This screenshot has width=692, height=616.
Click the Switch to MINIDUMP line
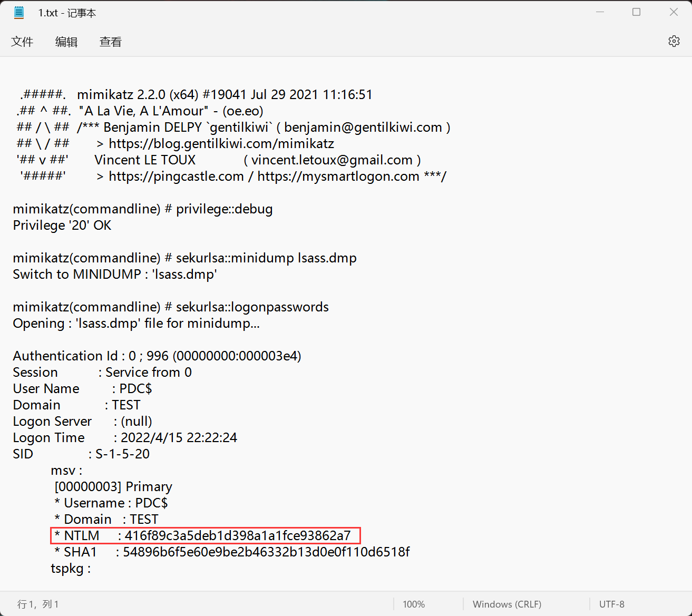pyautogui.click(x=115, y=274)
